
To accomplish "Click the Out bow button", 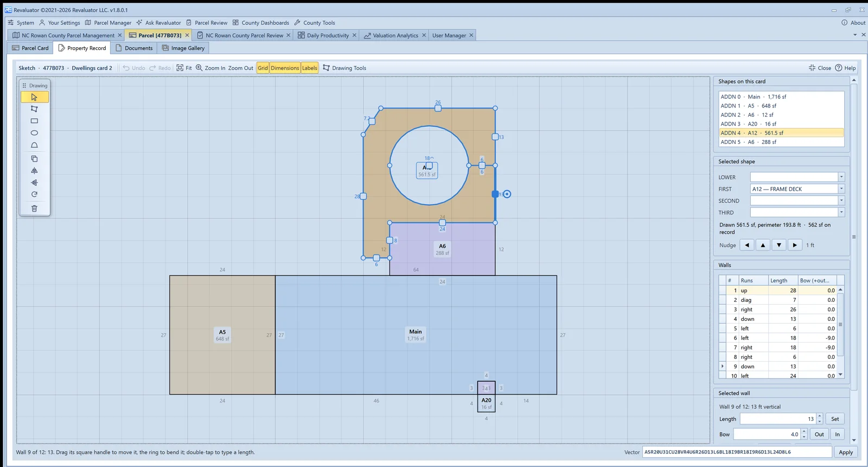I will click(819, 434).
